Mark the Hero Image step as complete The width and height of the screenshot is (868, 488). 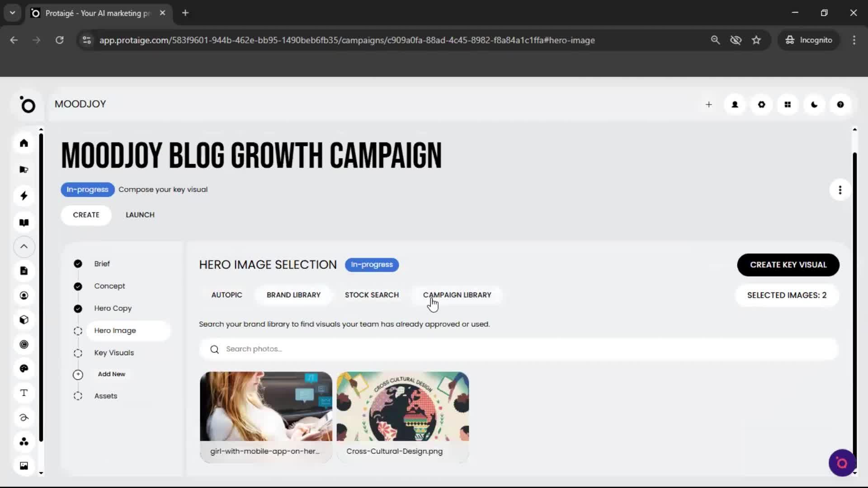pos(77,331)
